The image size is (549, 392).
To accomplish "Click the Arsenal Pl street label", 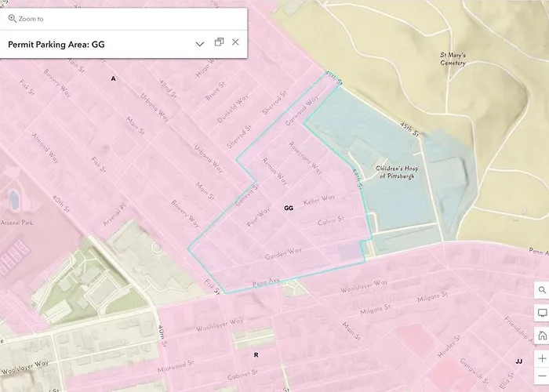I will 115,216.
